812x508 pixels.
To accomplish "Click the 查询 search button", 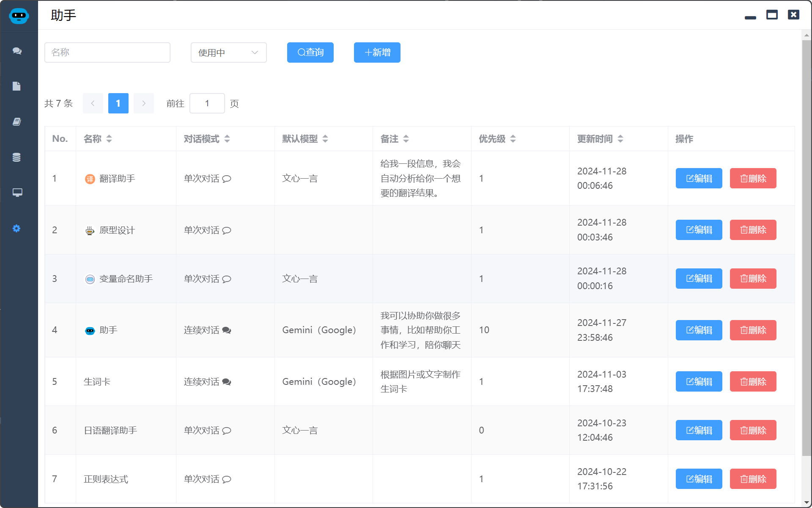I will click(x=310, y=52).
